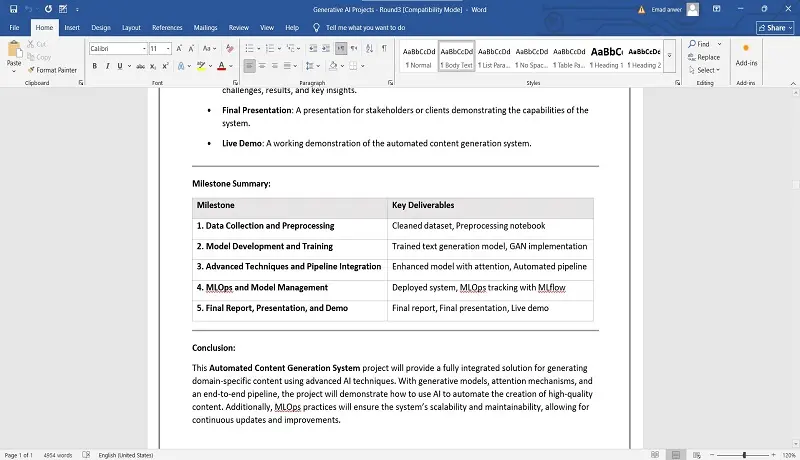The height and width of the screenshot is (460, 800).
Task: Open the Font dialog launcher
Action: point(235,83)
